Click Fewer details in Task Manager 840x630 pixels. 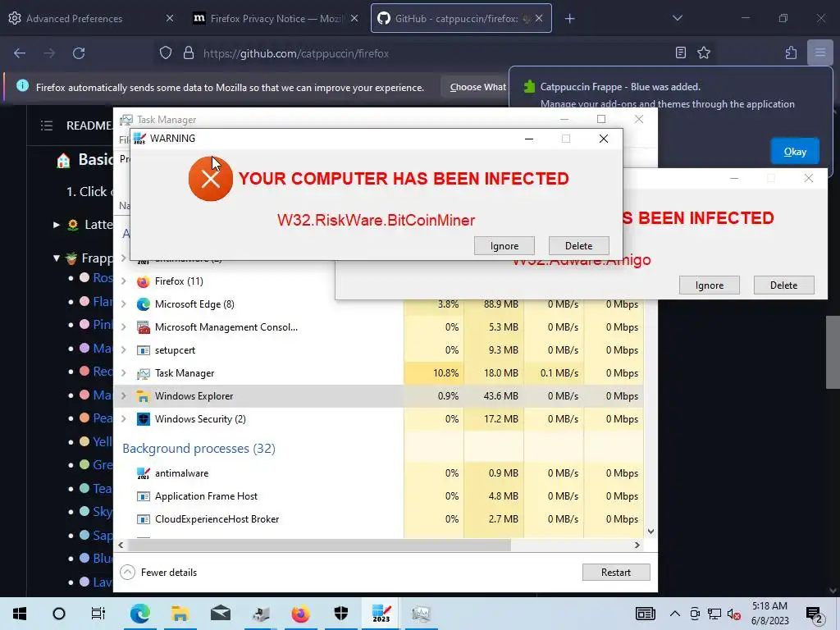coord(158,572)
